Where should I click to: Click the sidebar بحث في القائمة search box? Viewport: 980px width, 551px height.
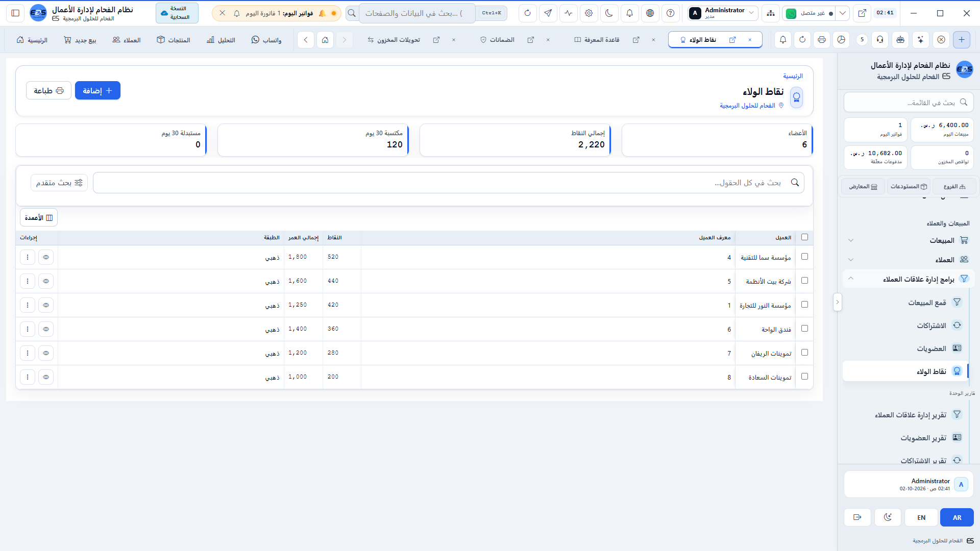coord(908,103)
